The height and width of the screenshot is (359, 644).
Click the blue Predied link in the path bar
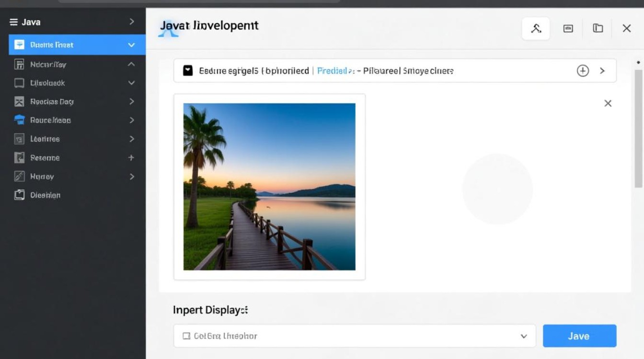(332, 71)
